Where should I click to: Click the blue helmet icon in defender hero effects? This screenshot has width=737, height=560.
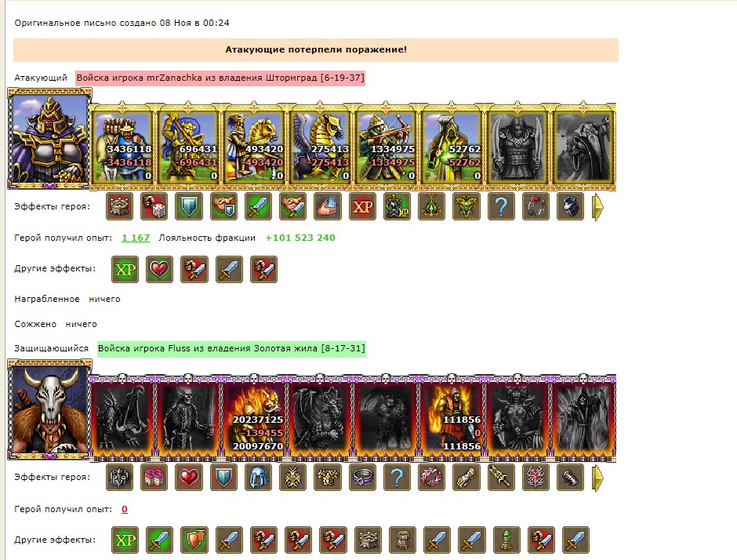point(258,477)
